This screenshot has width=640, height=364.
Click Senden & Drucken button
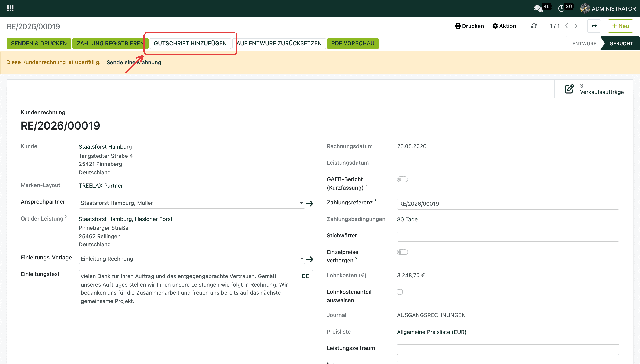click(39, 44)
